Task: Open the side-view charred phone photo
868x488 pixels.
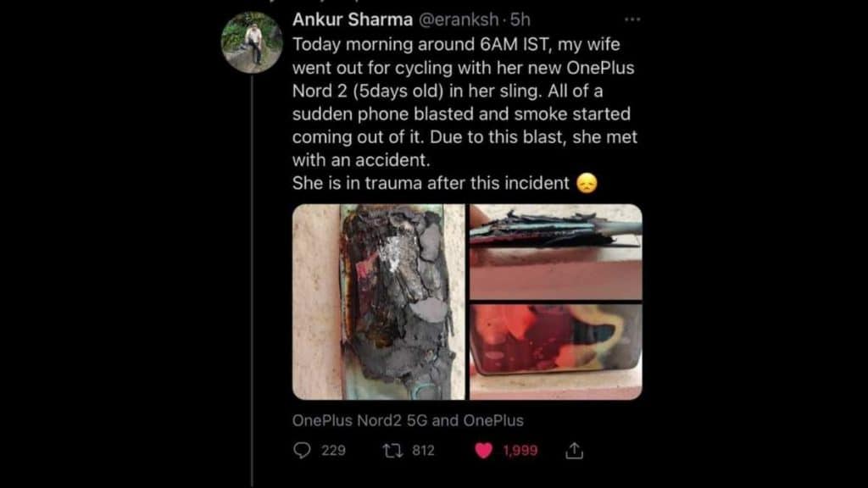Action: (556, 252)
